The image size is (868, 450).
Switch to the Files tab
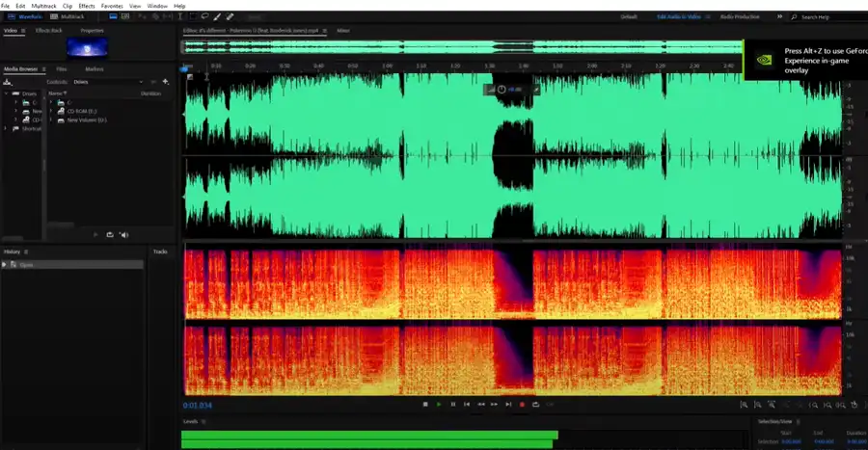62,69
